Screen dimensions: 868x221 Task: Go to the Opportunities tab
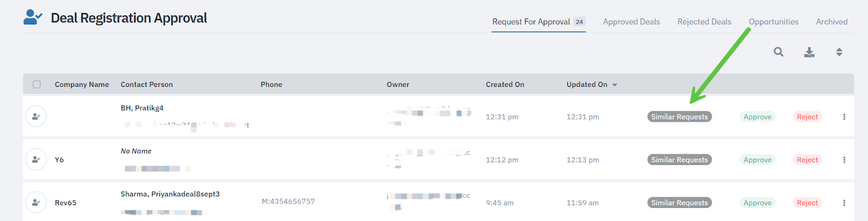pyautogui.click(x=774, y=22)
